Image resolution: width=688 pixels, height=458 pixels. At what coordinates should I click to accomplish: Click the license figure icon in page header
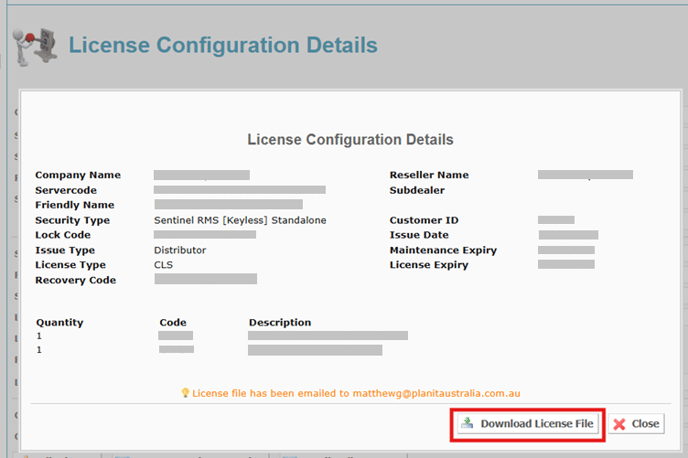(x=32, y=47)
